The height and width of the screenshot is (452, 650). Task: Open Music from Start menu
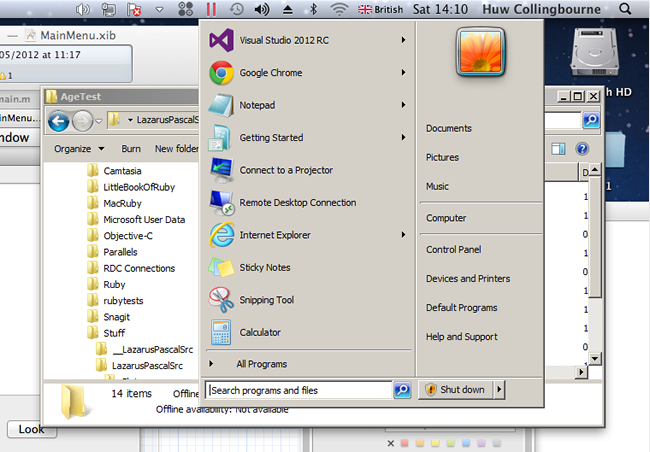(437, 187)
